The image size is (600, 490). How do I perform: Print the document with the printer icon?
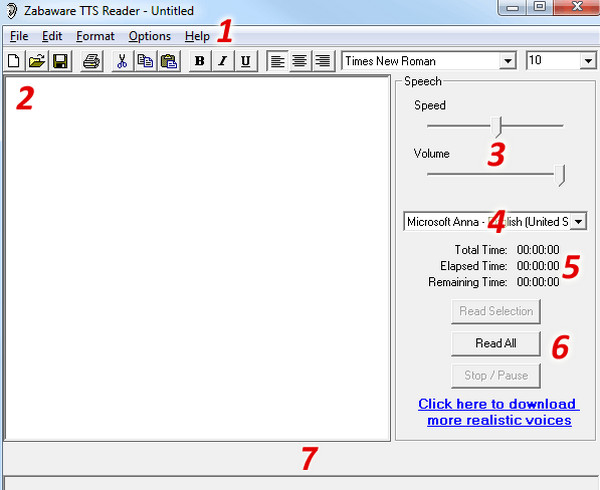(x=91, y=61)
